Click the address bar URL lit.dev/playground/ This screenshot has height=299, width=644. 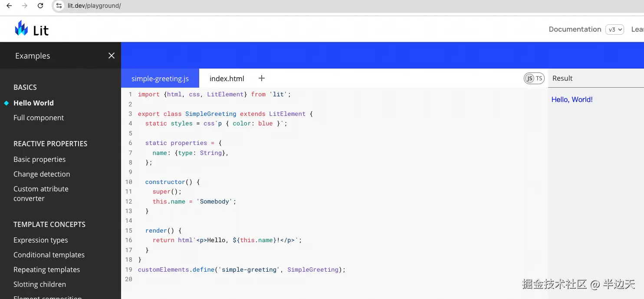pyautogui.click(x=94, y=6)
